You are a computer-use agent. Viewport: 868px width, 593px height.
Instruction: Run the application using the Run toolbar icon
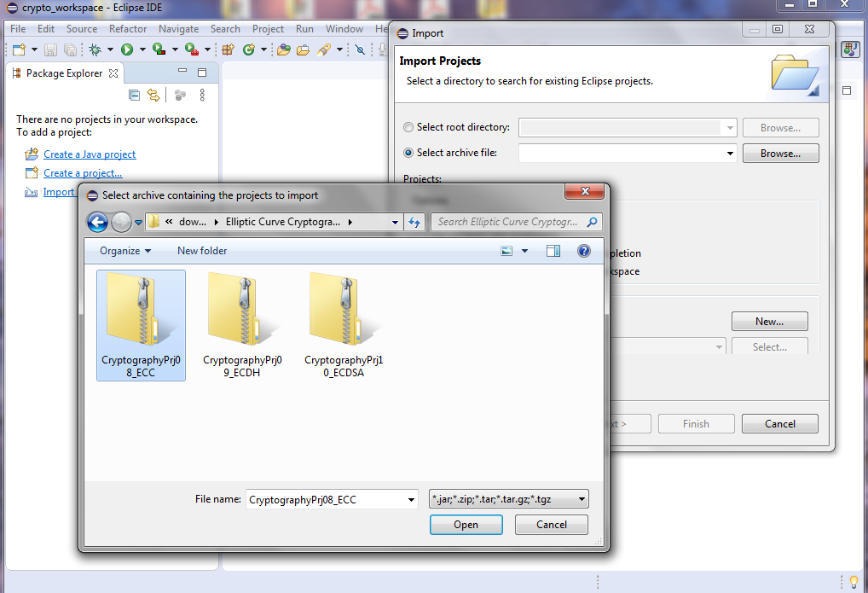(125, 49)
